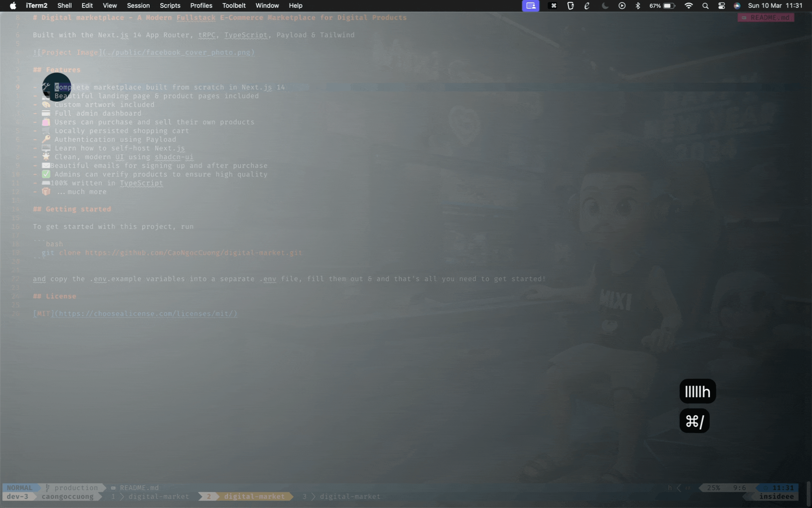Image resolution: width=812 pixels, height=508 pixels.
Task: Open the Profiles menu
Action: point(201,6)
